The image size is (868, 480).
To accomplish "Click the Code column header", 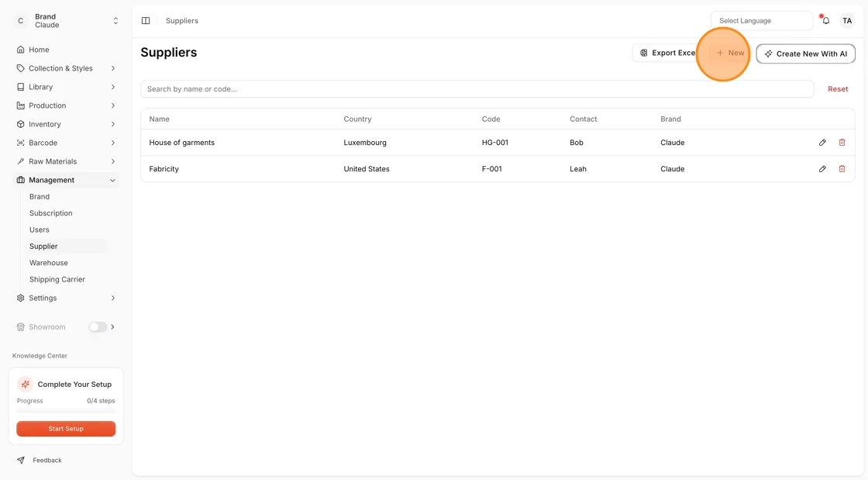I will click(x=491, y=119).
